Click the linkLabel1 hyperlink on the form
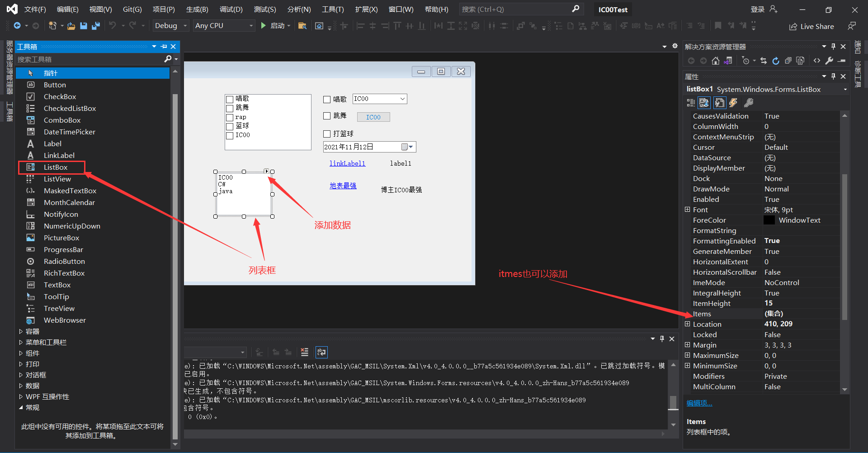The image size is (868, 453). click(347, 163)
